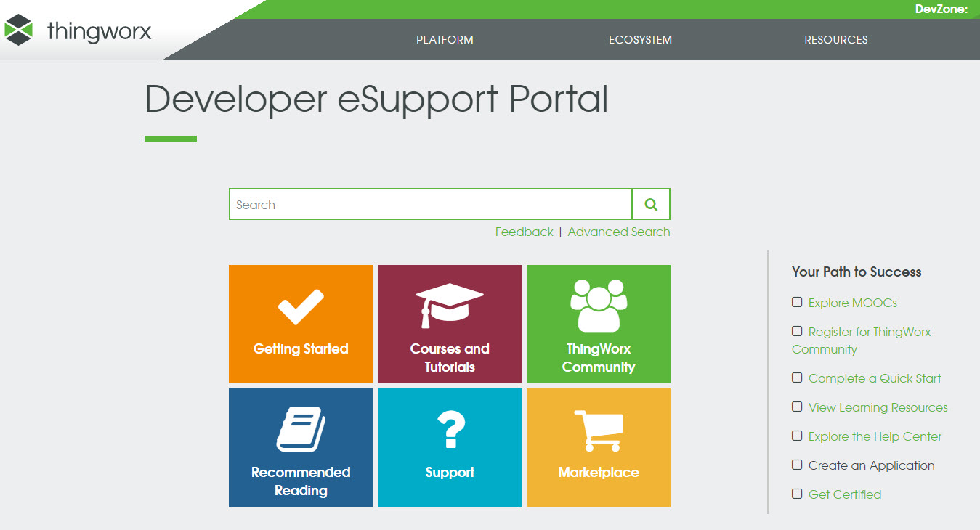
Task: Open the Courses and Tutorials tile label
Action: (450, 358)
